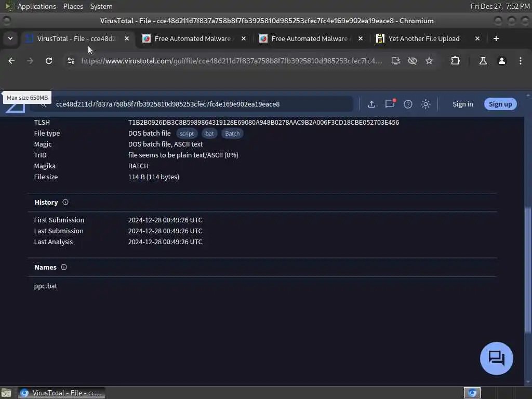
Task: Click the crossed-eye tracking protection icon
Action: [x=412, y=61]
